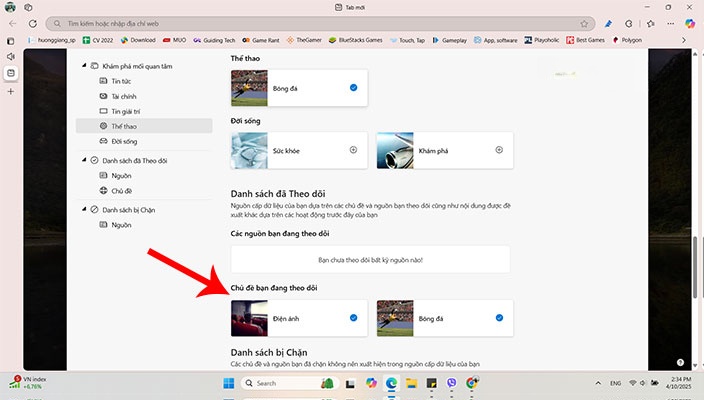This screenshot has height=400, width=704.
Task: Open the VN Index widget
Action: point(27,382)
